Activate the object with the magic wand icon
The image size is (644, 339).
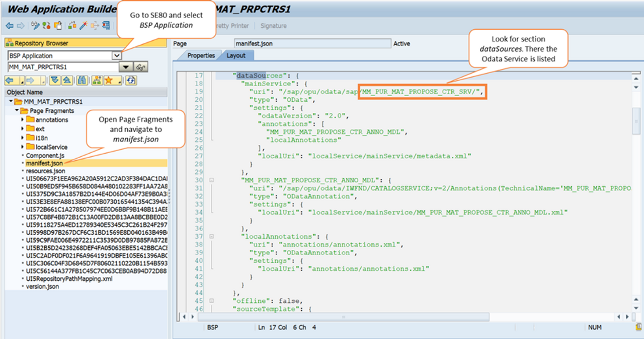84,25
